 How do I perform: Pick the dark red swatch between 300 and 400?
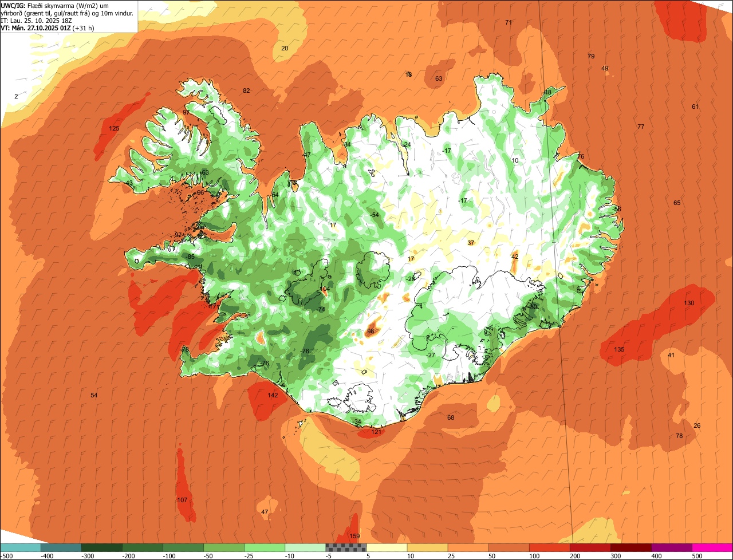click(630, 547)
